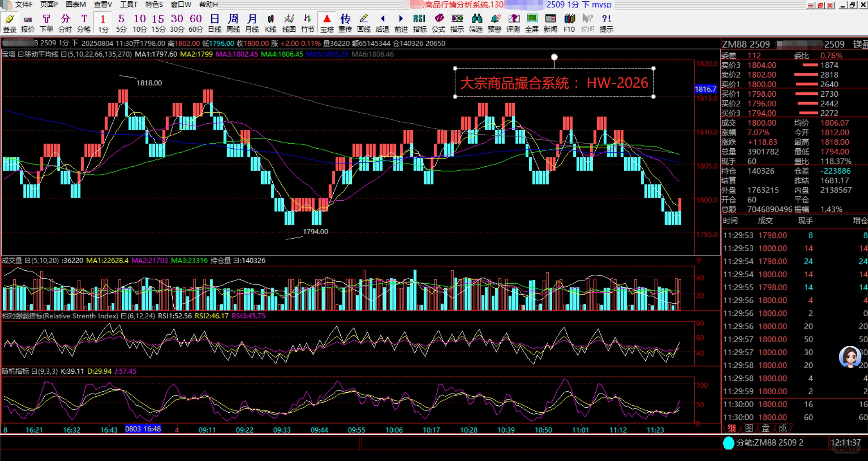Go back with the 后退 arrow
This screenshot has width=868, height=461.
[383, 23]
